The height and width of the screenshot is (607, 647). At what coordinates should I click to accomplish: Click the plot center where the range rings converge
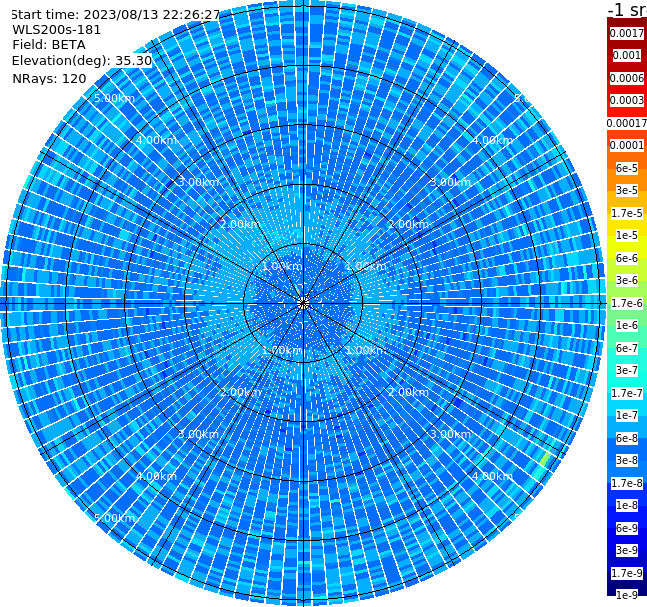(303, 304)
